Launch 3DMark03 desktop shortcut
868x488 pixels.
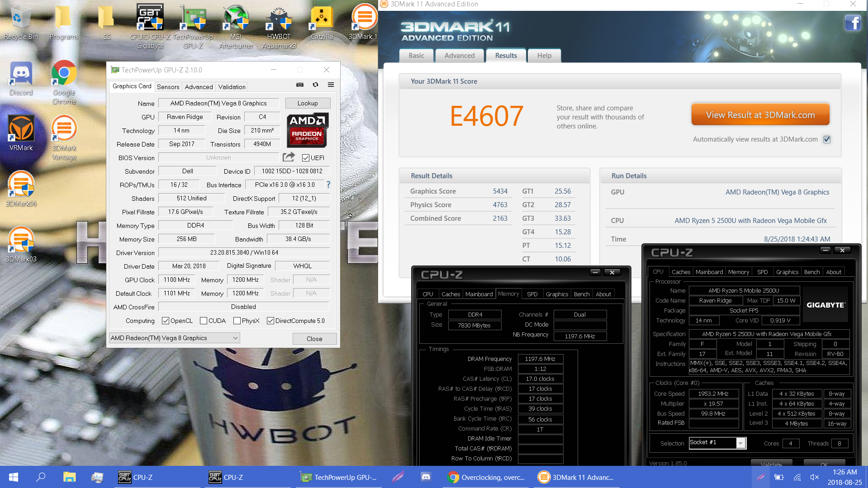pos(21,245)
